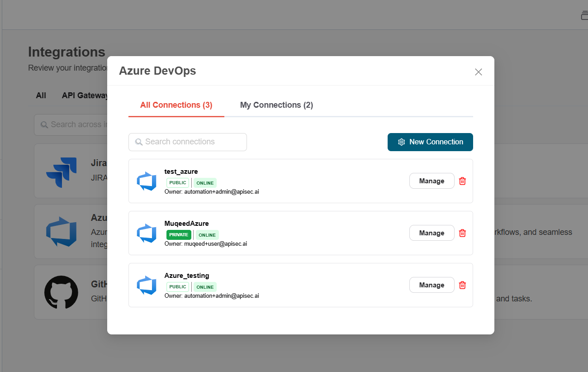588x372 pixels.
Task: Click the PUBLIC badge on test_azure
Action: tap(178, 183)
